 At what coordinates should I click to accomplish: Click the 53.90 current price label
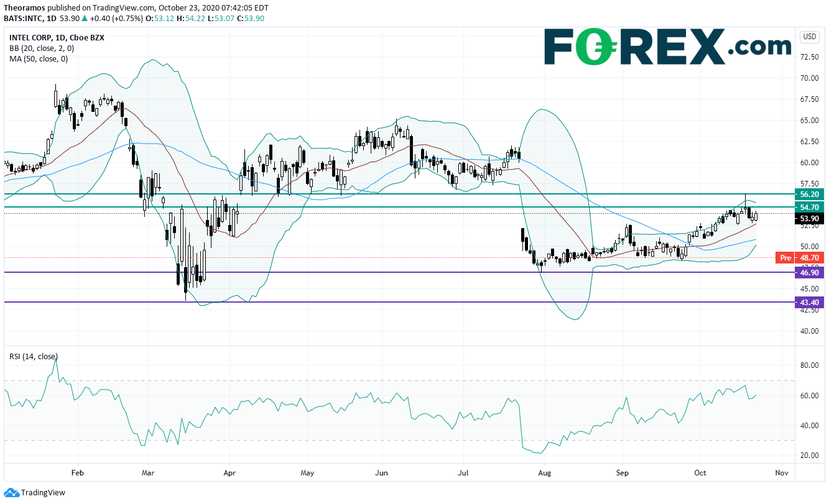click(x=809, y=219)
